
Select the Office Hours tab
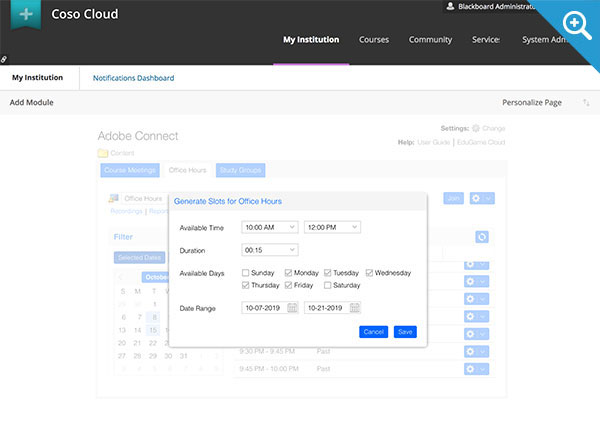coord(188,170)
